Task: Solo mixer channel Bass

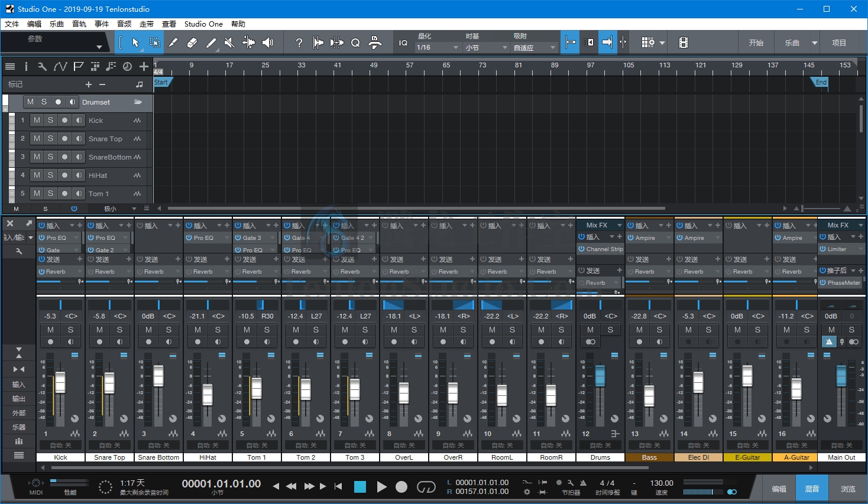Action: point(659,330)
